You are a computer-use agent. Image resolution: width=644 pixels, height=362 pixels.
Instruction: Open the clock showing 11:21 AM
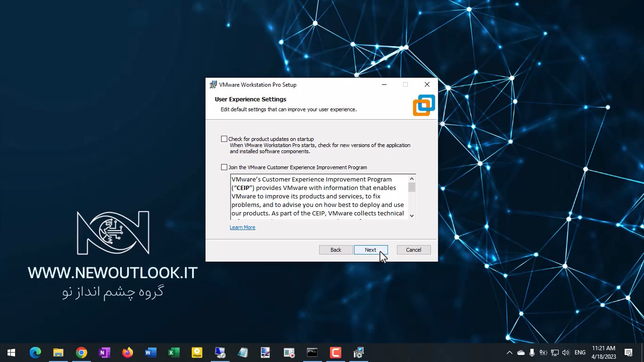[x=603, y=353]
